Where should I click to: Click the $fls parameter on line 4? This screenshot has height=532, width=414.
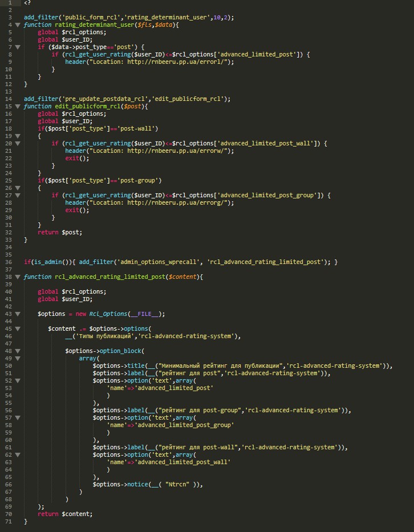point(145,25)
